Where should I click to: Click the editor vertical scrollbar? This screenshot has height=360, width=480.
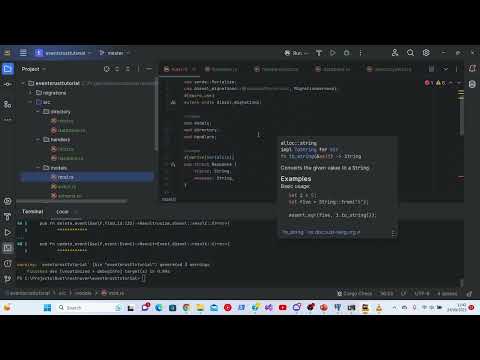[x=462, y=117]
